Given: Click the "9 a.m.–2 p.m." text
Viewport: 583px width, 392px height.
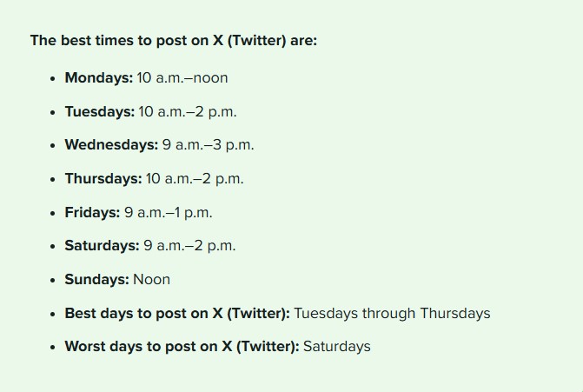Looking at the screenshot, I should click(189, 245).
